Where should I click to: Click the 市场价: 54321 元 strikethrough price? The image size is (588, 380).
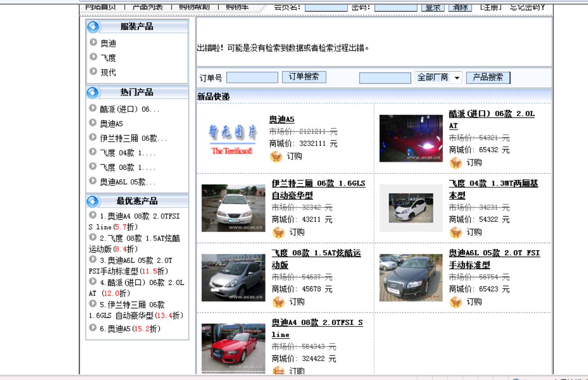click(x=479, y=138)
